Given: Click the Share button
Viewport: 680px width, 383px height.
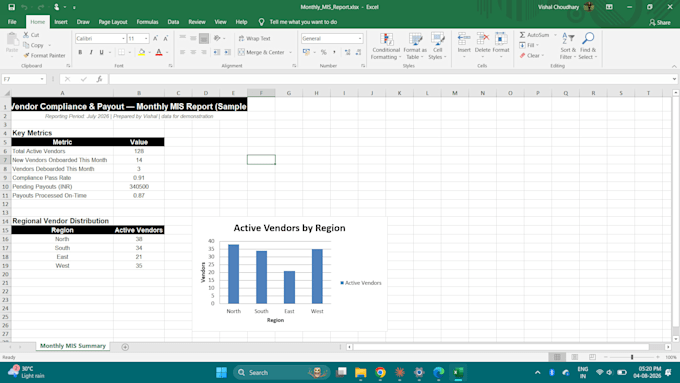Looking at the screenshot, I should (x=660, y=22).
